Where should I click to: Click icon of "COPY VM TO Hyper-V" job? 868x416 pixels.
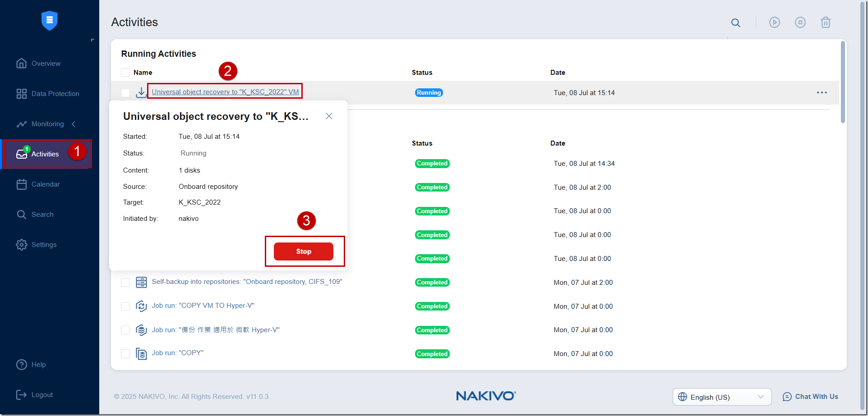(141, 306)
